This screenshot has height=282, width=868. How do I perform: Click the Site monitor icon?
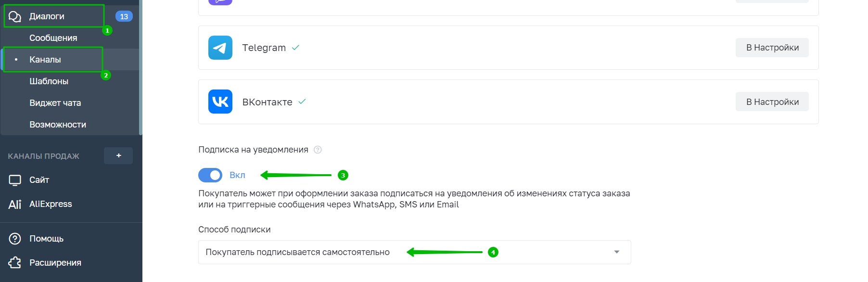[x=15, y=180]
